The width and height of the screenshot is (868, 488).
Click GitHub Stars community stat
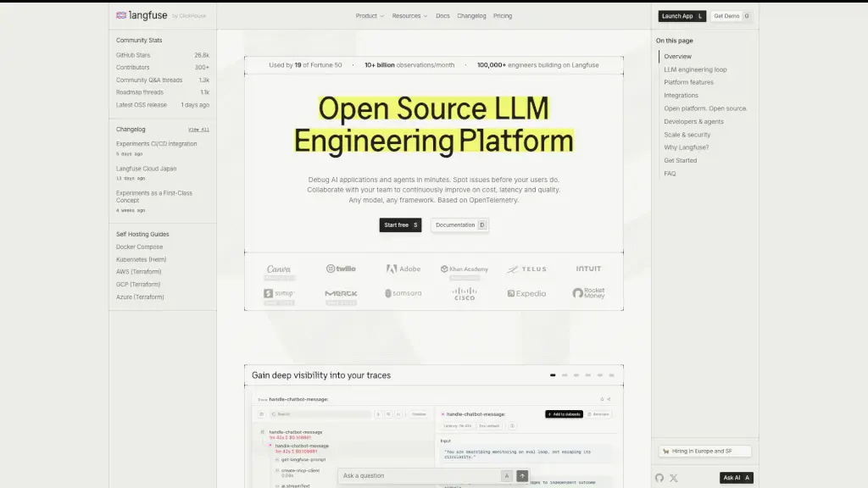(x=163, y=55)
